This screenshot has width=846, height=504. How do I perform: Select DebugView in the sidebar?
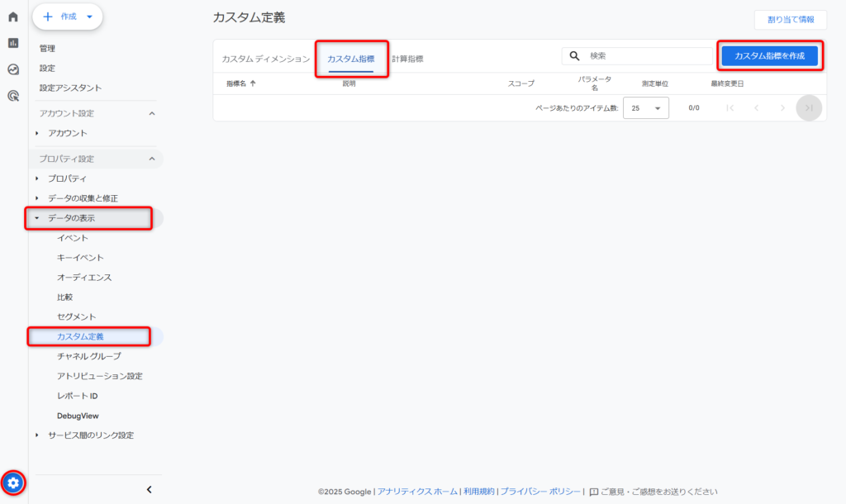[78, 416]
